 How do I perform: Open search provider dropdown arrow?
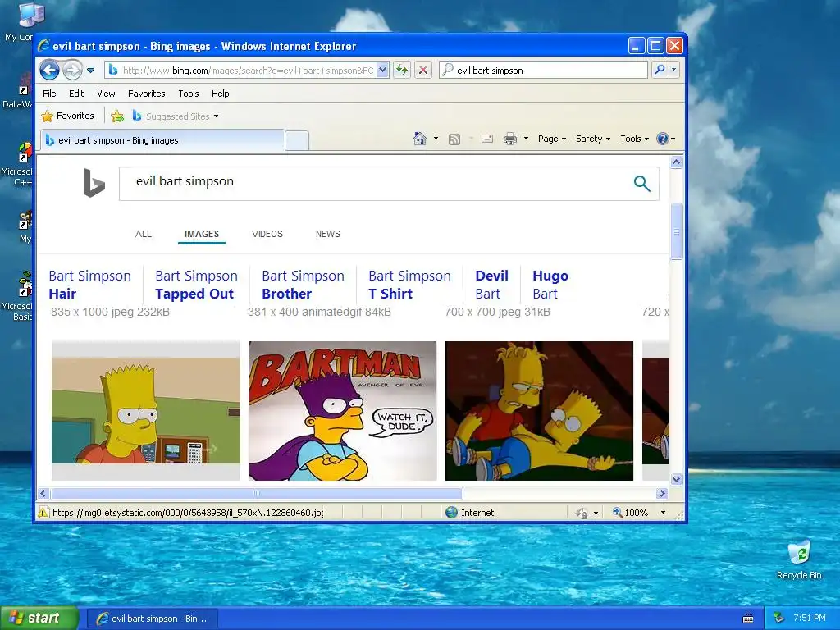coord(674,70)
